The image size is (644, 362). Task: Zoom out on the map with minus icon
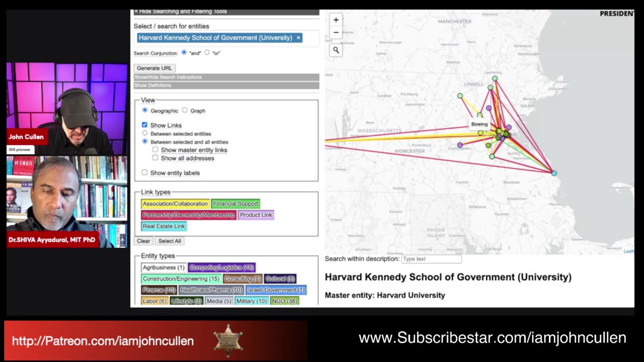click(x=336, y=32)
